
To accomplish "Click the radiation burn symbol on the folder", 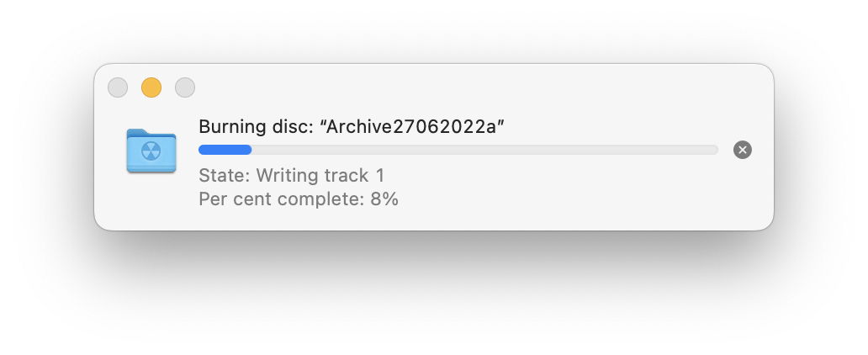I will [151, 153].
